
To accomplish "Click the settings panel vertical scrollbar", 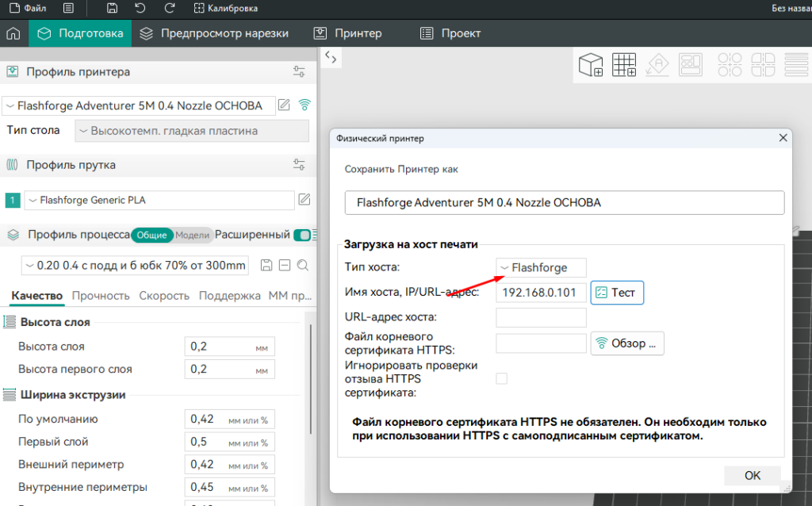I will point(311,380).
